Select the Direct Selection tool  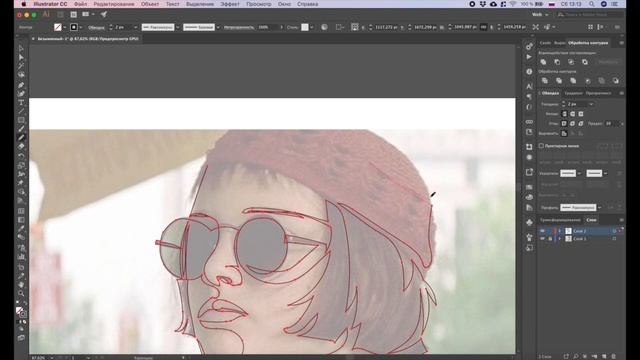click(x=21, y=57)
